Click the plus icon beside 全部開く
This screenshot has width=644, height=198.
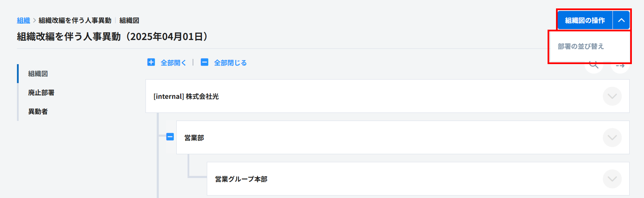pos(151,62)
